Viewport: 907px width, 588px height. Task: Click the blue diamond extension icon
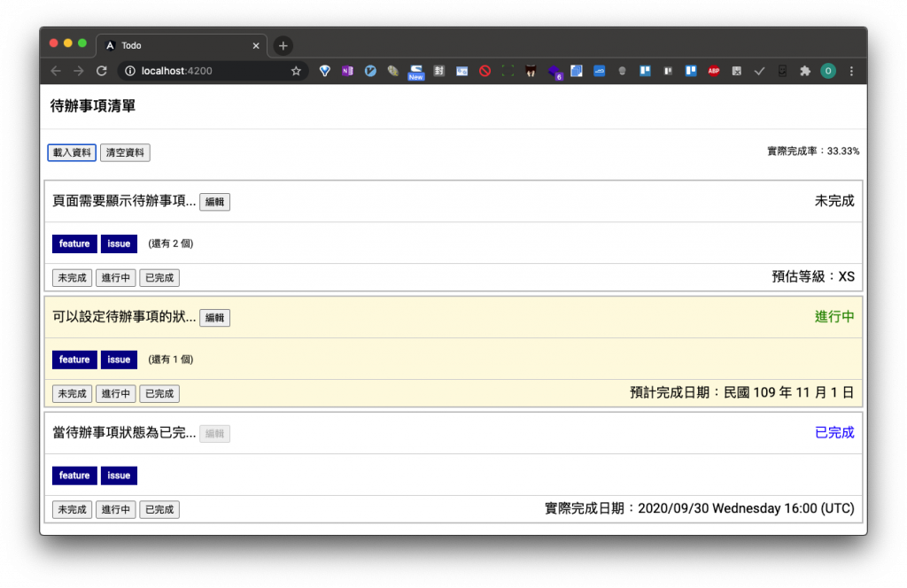point(324,71)
